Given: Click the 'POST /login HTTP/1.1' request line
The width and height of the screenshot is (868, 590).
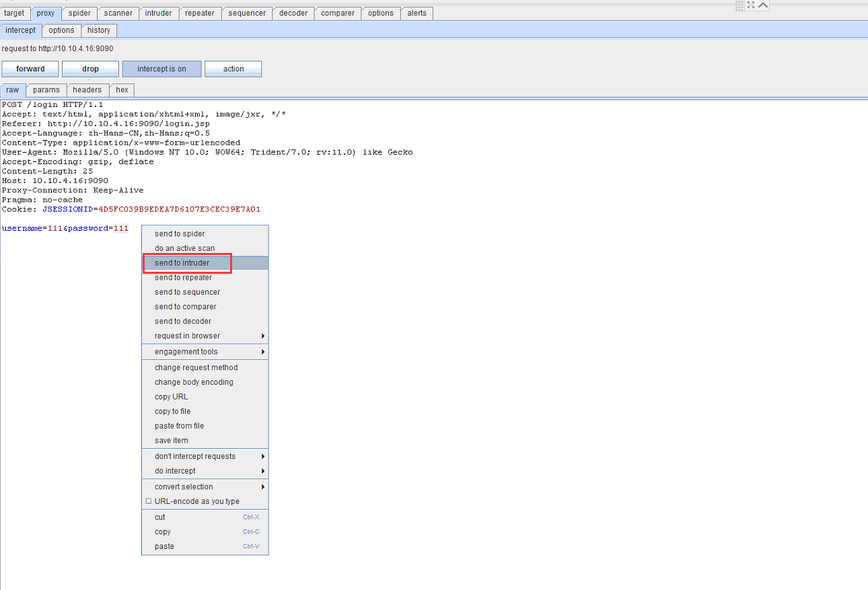Looking at the screenshot, I should click(x=52, y=105).
